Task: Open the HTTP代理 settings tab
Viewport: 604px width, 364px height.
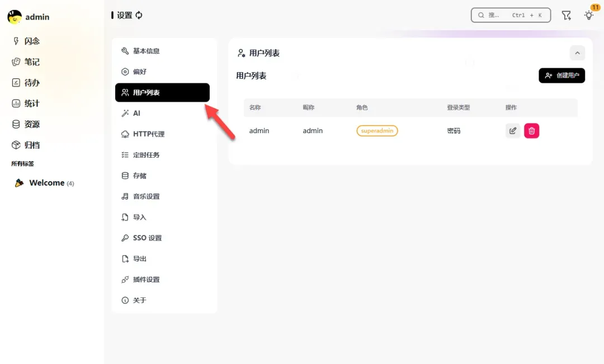Action: pos(148,134)
